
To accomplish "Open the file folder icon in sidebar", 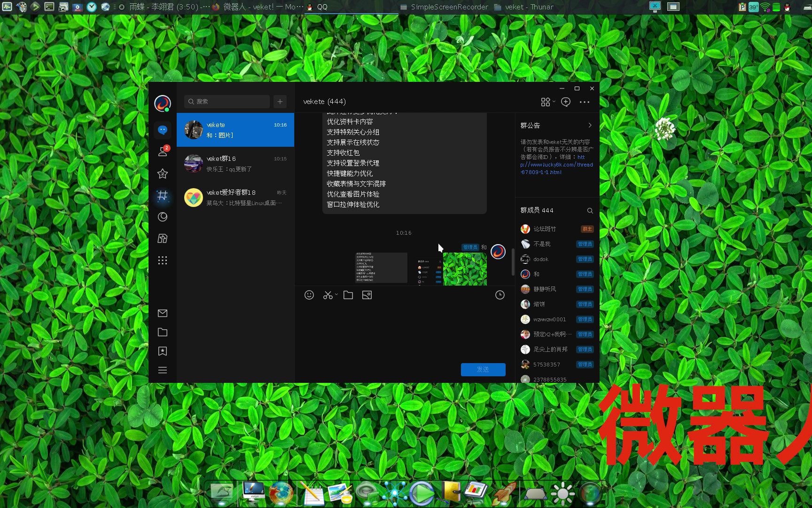I will tap(163, 332).
